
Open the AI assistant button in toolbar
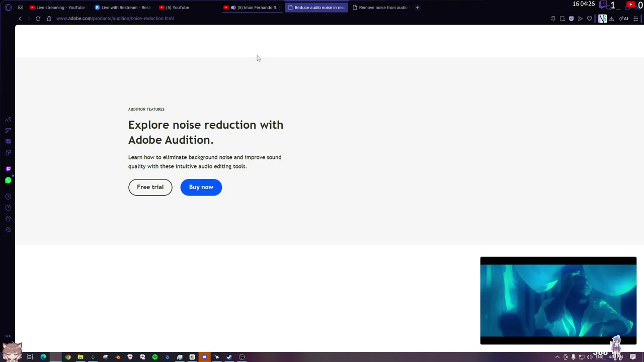623,19
